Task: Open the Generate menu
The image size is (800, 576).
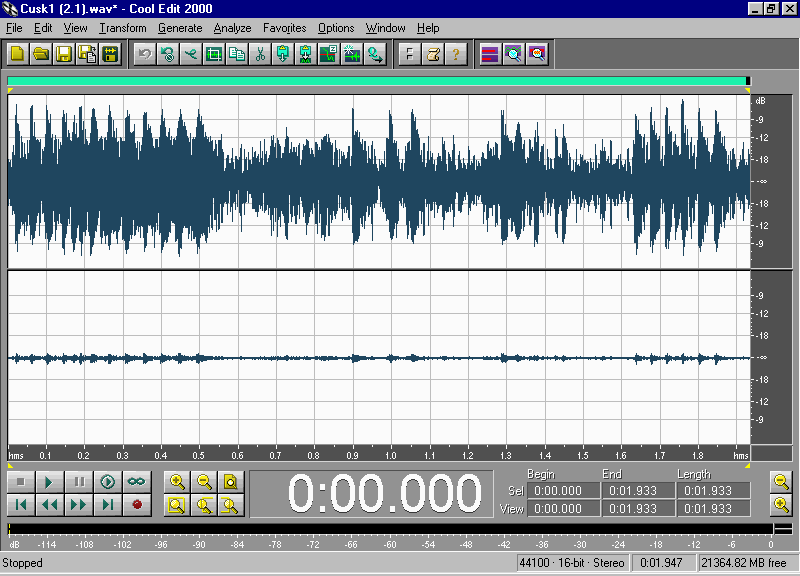Action: [180, 28]
